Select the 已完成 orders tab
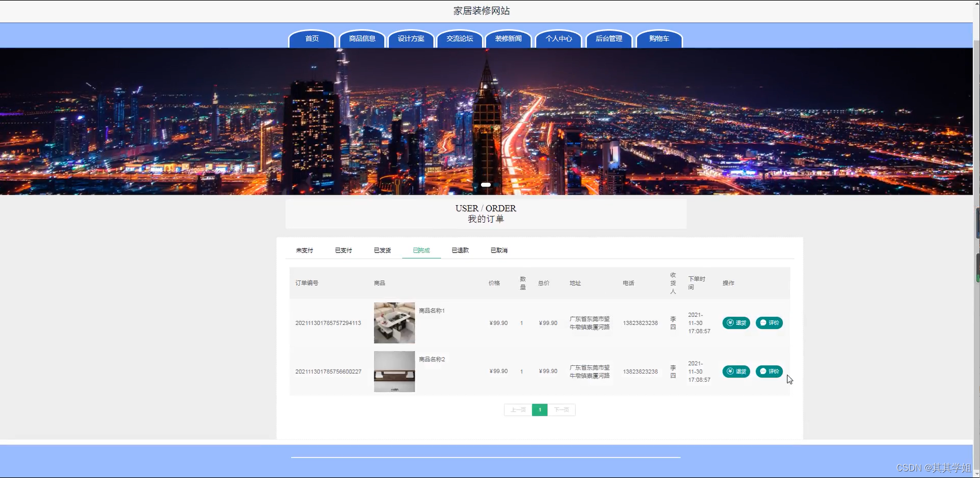The image size is (980, 478). pyautogui.click(x=421, y=250)
